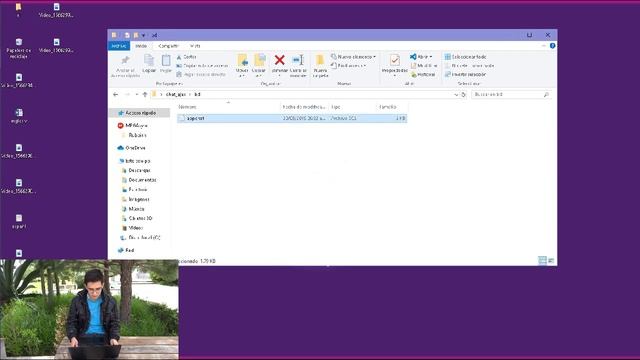
Task: Open the blue help question-mark icon
Action: [552, 46]
